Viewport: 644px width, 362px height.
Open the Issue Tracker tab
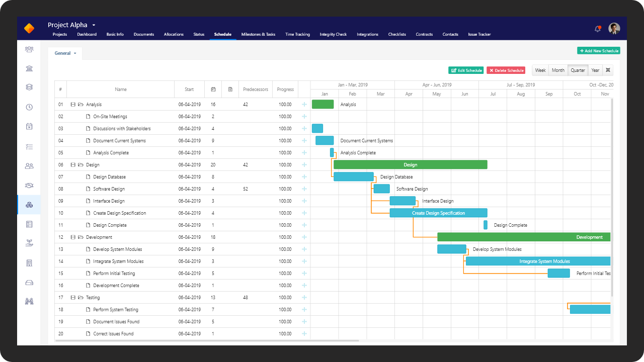point(479,34)
